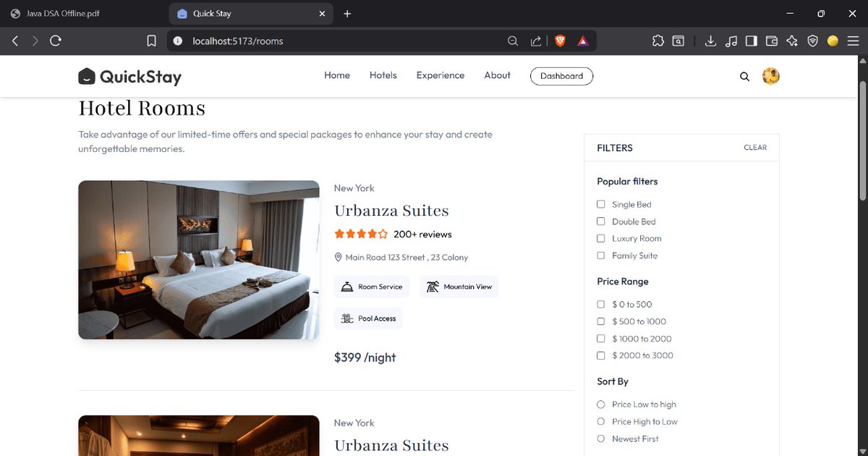Bookmark this page with the bookmark icon
The height and width of the screenshot is (456, 868).
coord(151,41)
